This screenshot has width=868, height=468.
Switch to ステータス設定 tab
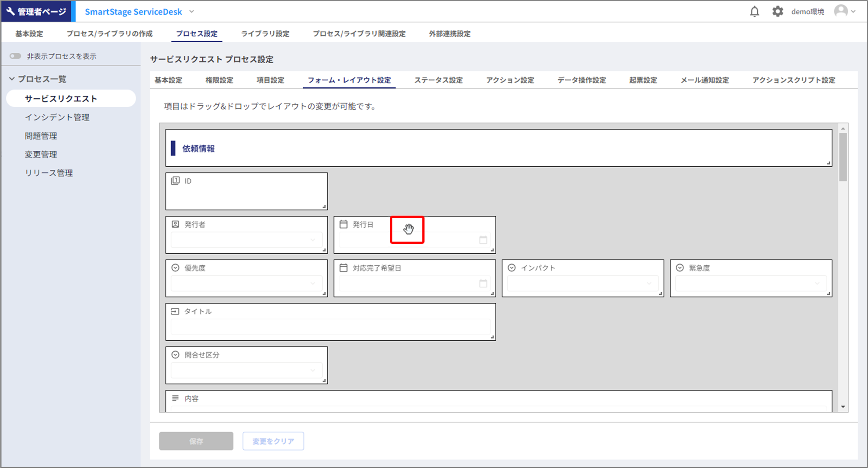tap(438, 80)
